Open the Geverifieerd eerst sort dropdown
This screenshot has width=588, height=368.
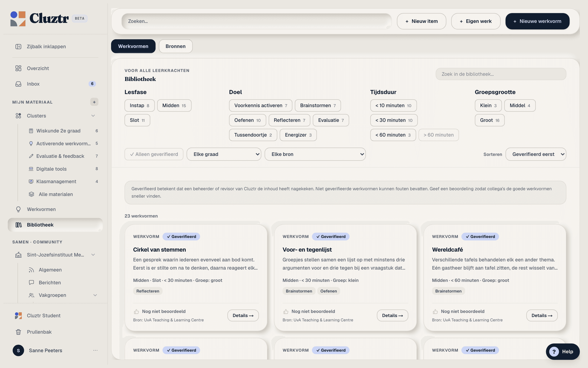(536, 154)
